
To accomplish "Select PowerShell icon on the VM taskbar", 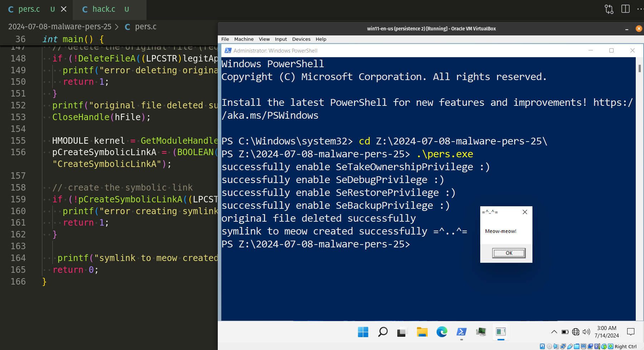I will (461, 332).
